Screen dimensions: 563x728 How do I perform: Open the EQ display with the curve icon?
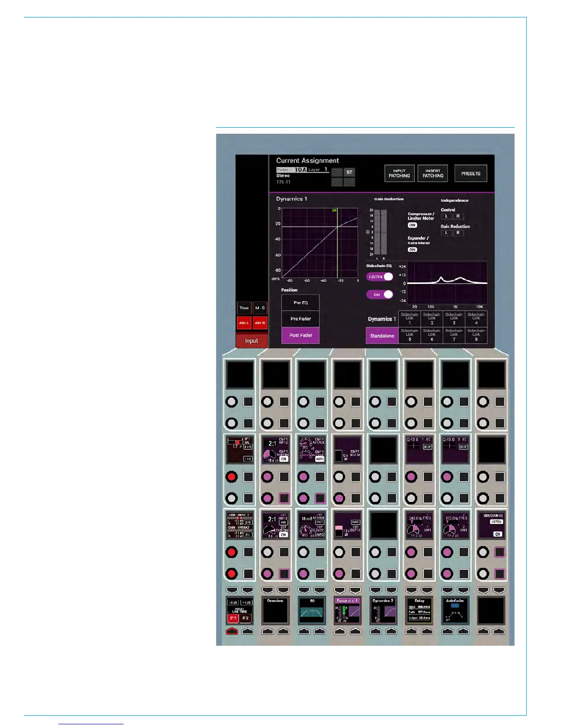[x=311, y=610]
